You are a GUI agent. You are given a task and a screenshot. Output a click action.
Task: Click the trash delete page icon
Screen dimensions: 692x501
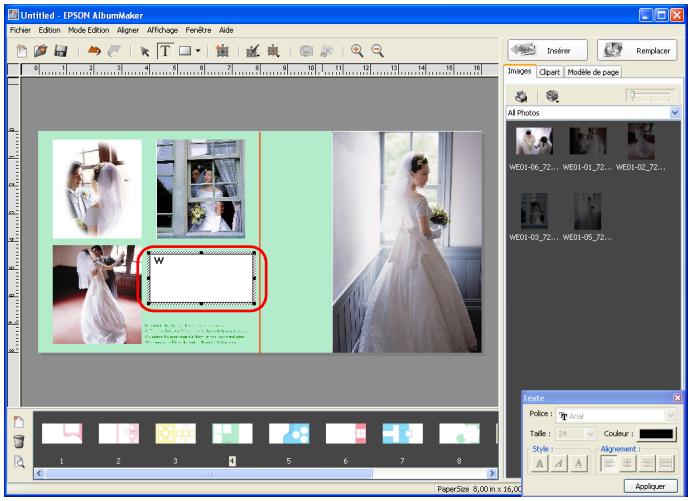pos(19,441)
